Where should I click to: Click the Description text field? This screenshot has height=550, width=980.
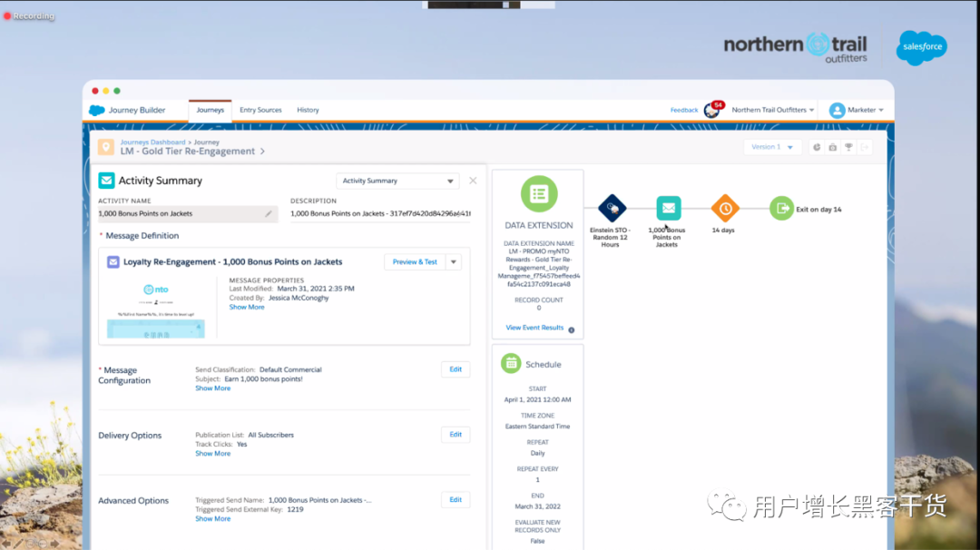point(380,214)
